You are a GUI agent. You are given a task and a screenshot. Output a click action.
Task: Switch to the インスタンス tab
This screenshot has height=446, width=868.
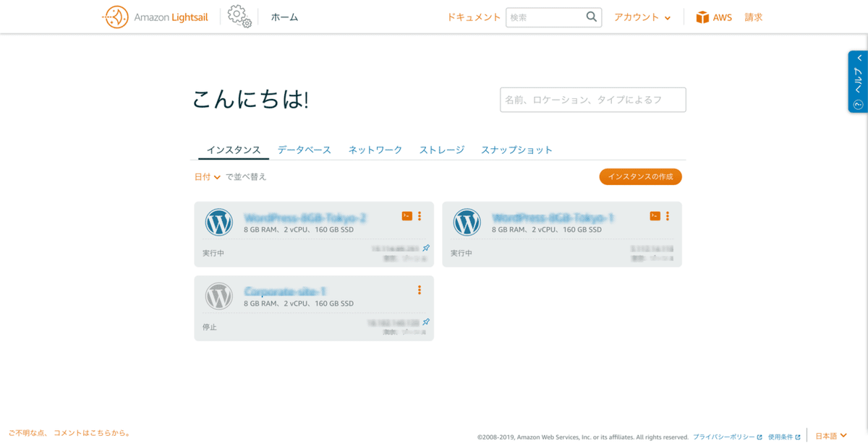click(234, 150)
